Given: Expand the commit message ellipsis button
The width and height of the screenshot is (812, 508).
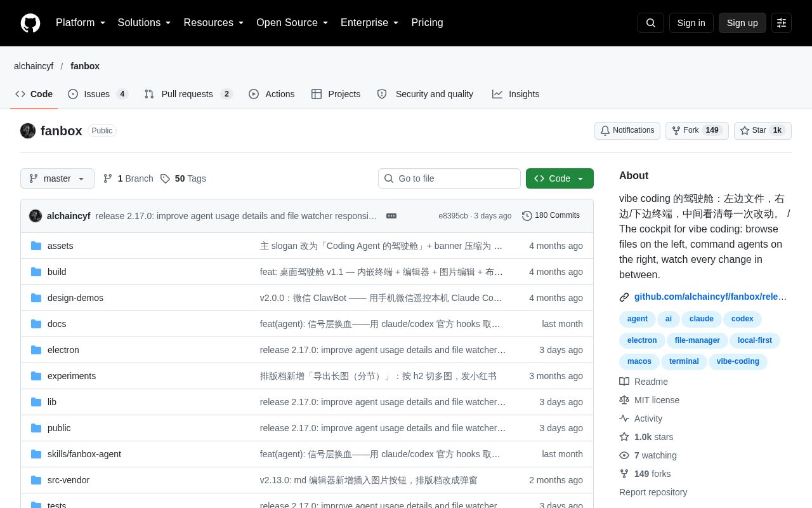Looking at the screenshot, I should click(x=391, y=216).
